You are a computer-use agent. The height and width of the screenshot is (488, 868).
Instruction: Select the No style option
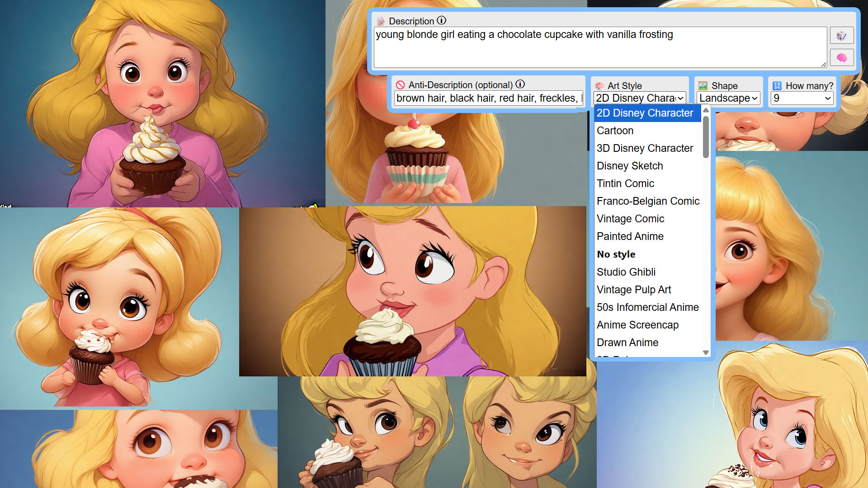pyautogui.click(x=647, y=254)
